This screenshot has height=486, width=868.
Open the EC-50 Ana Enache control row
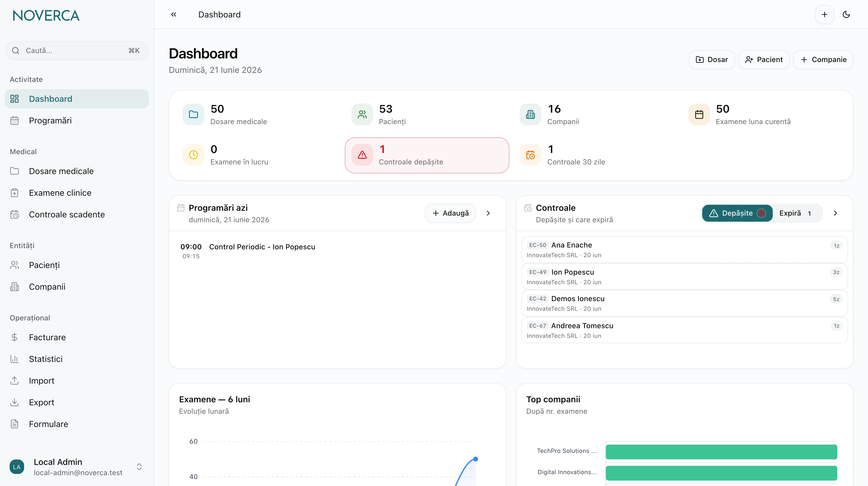(x=684, y=250)
